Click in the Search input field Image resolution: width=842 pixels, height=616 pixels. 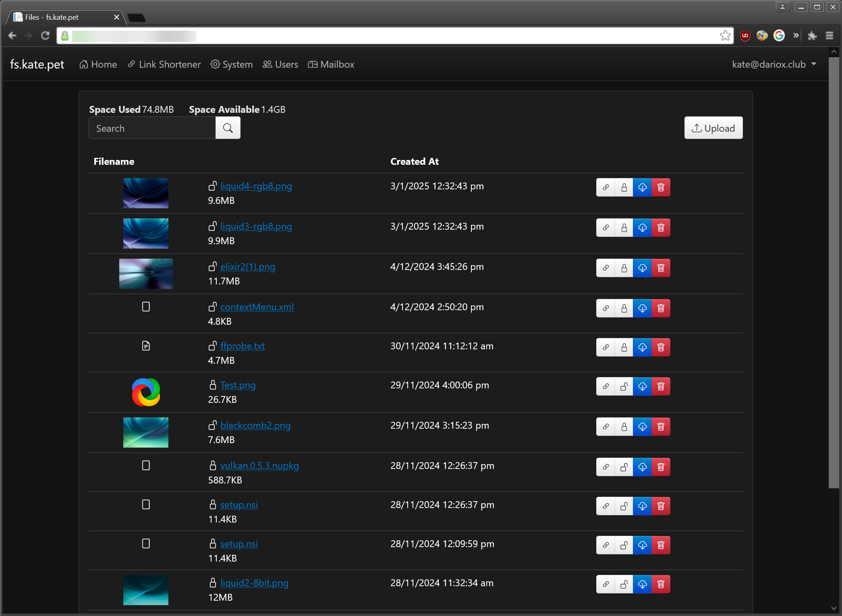[x=152, y=128]
